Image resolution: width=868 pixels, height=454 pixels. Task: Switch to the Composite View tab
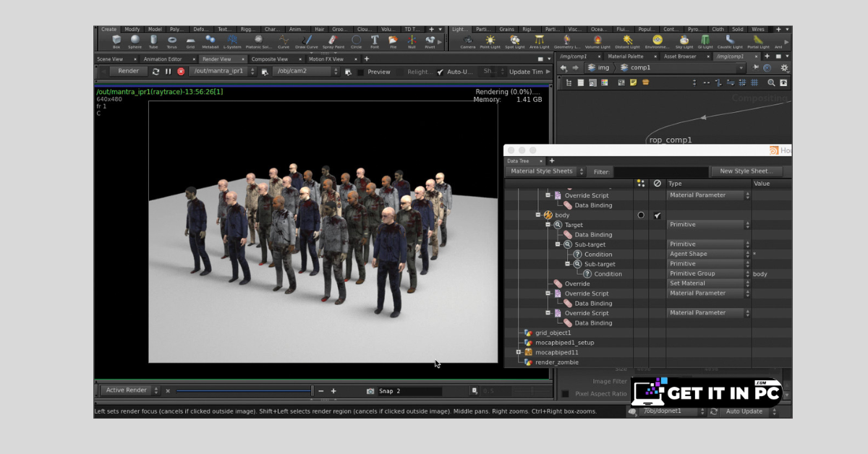pyautogui.click(x=269, y=59)
